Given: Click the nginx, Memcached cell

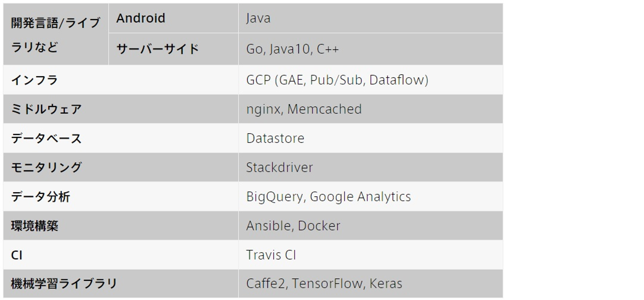Looking at the screenshot, I should [x=304, y=109].
